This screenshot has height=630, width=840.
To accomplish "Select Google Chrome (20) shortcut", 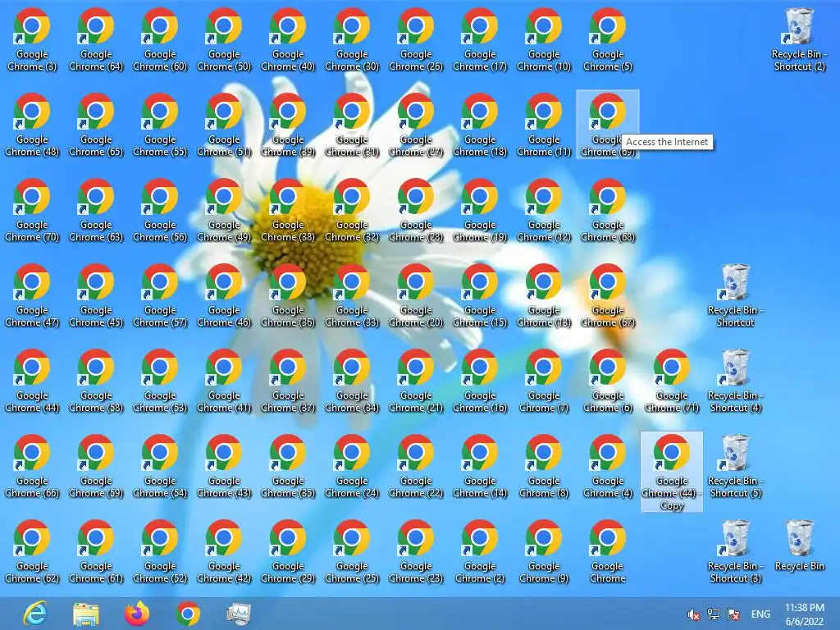I will 416,295.
